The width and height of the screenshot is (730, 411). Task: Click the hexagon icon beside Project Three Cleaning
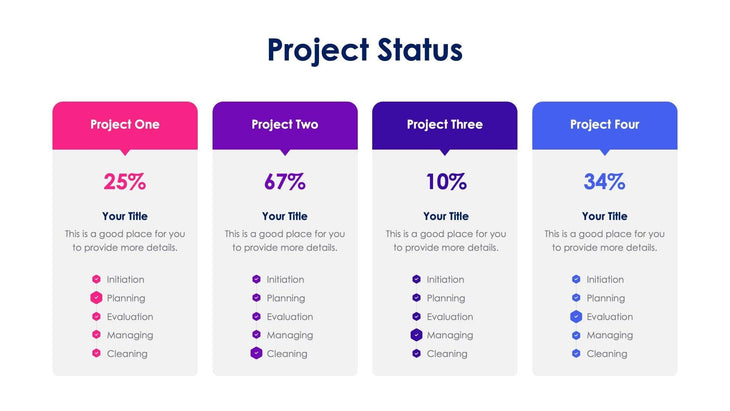pos(416,353)
